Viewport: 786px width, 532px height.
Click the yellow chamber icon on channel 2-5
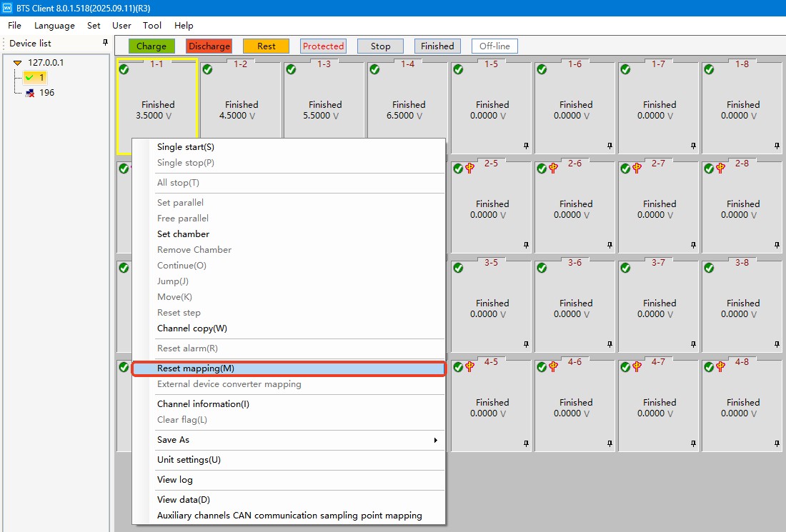click(470, 168)
